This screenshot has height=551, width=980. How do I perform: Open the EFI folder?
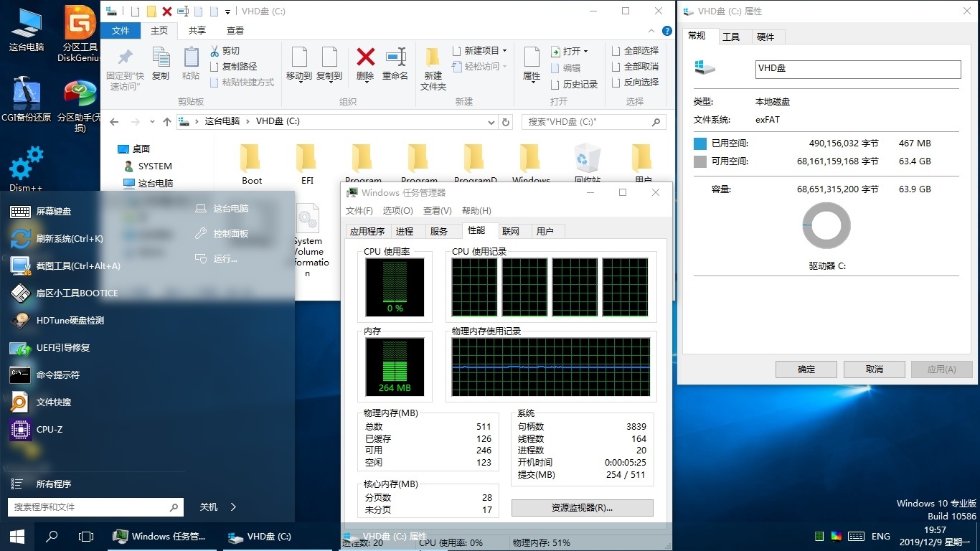pyautogui.click(x=307, y=164)
